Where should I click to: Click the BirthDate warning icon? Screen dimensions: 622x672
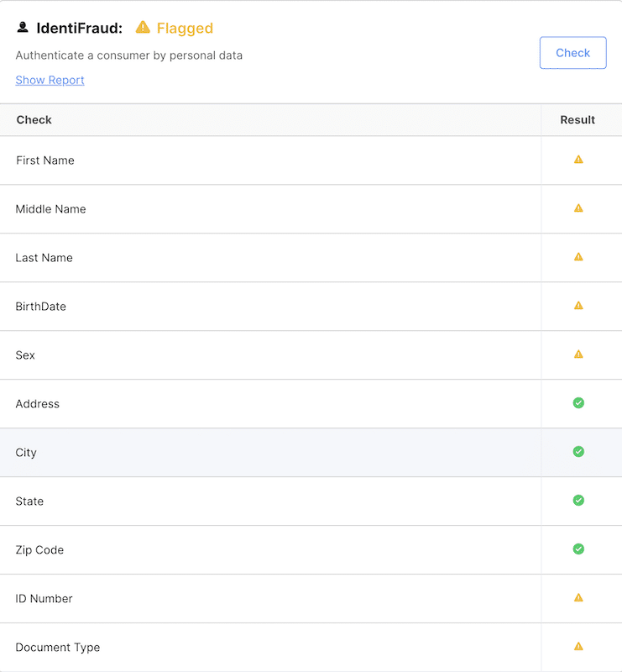pos(578,306)
